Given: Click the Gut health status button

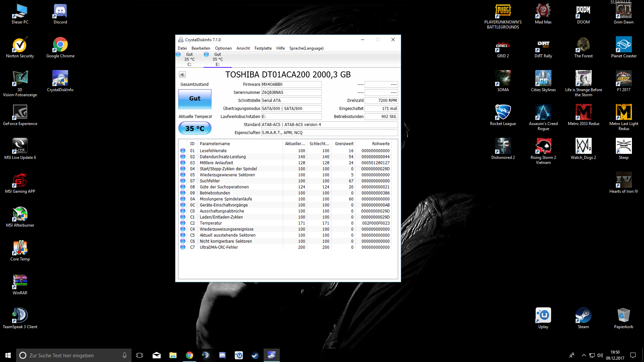Looking at the screenshot, I should (x=195, y=99).
